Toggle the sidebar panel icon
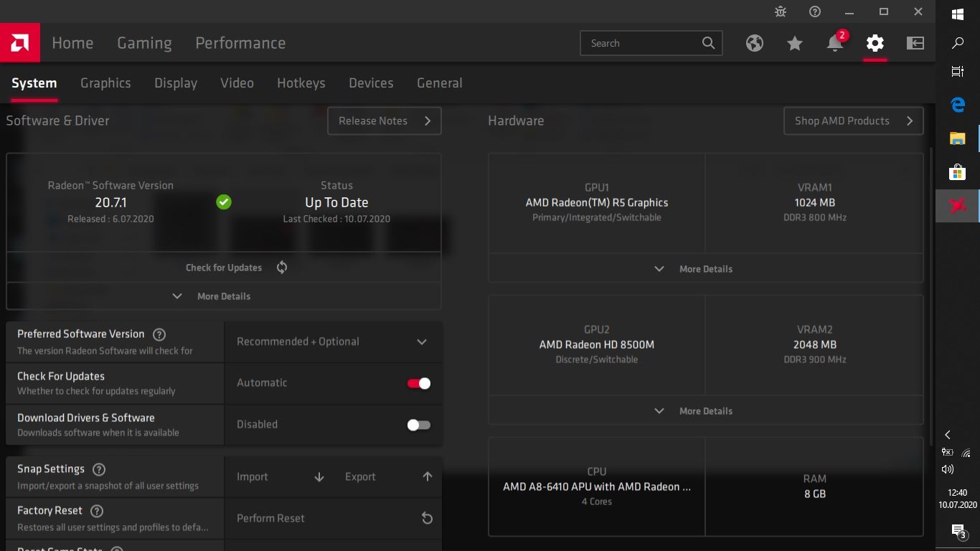980x551 pixels. tap(915, 43)
